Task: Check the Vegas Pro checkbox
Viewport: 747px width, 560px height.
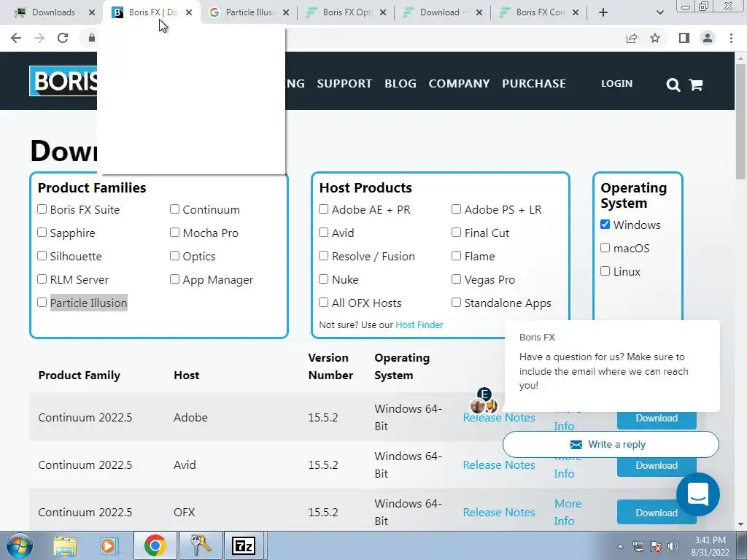Action: 457,279
